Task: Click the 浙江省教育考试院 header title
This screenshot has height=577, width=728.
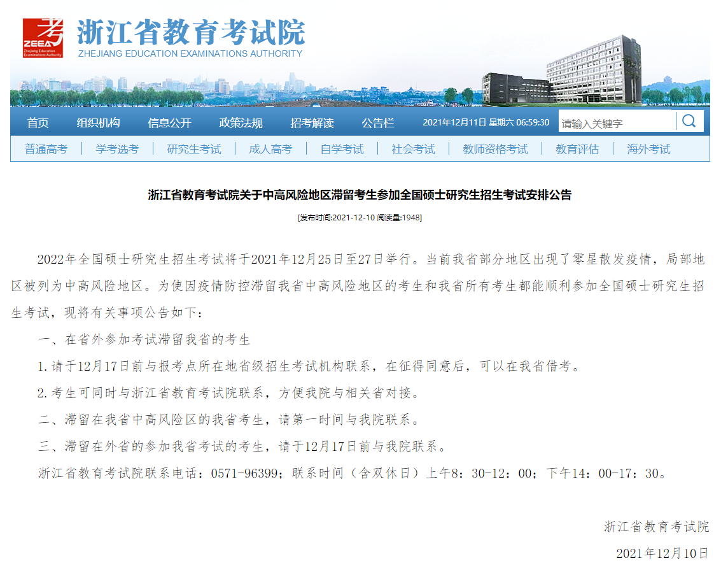Action: tap(191, 32)
